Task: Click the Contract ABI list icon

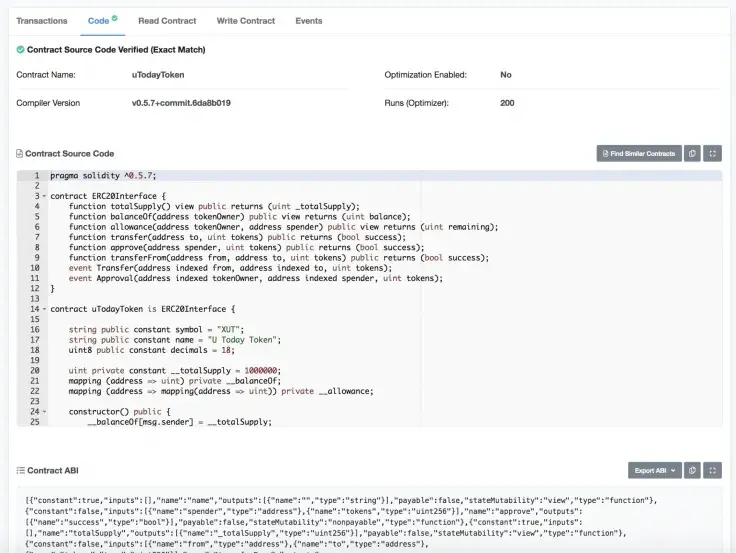Action: (20, 470)
